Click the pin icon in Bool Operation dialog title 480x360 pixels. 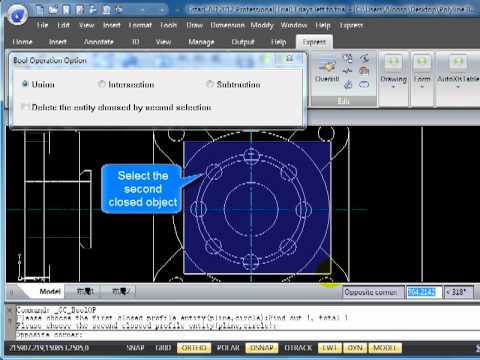click(289, 59)
